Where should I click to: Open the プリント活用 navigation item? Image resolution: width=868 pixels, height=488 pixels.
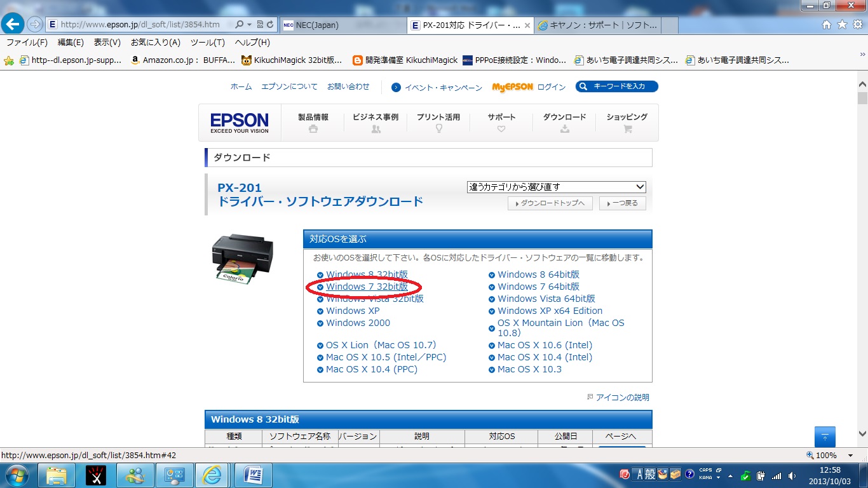click(x=438, y=123)
